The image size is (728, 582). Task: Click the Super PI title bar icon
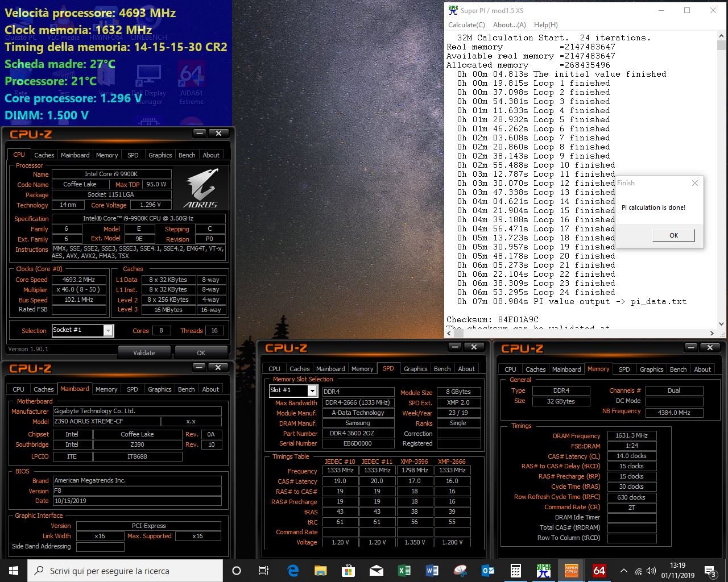[x=453, y=10]
